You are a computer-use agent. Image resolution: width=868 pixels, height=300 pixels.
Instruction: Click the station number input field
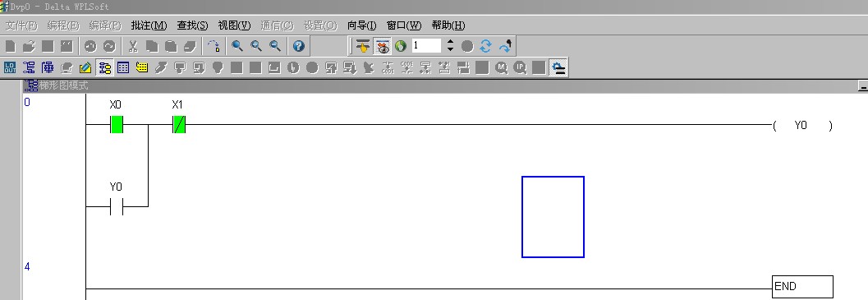tap(426, 46)
